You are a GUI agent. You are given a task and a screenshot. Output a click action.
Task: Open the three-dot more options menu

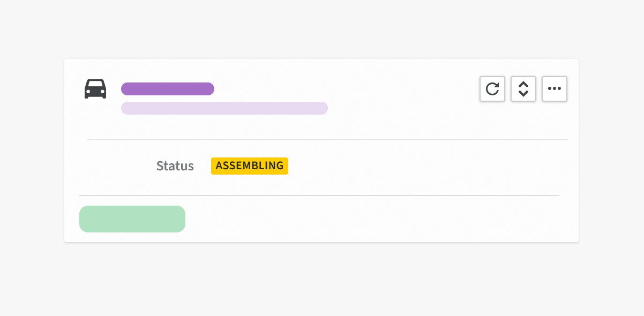click(x=555, y=89)
